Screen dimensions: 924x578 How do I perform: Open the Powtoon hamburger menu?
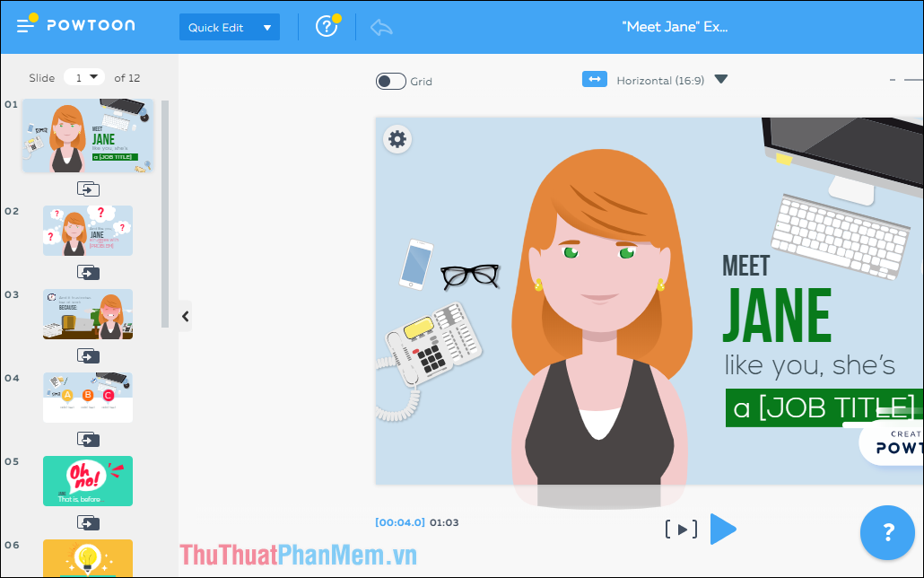24,24
